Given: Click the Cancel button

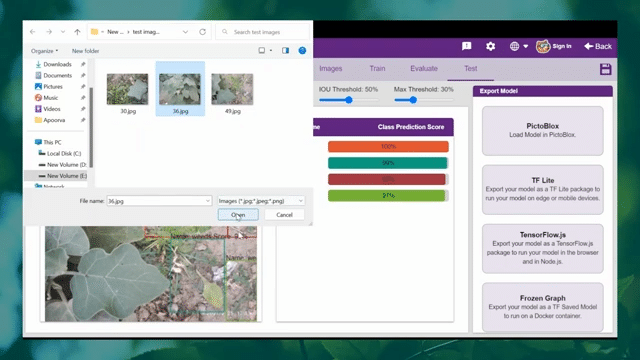Looking at the screenshot, I should click(x=284, y=215).
